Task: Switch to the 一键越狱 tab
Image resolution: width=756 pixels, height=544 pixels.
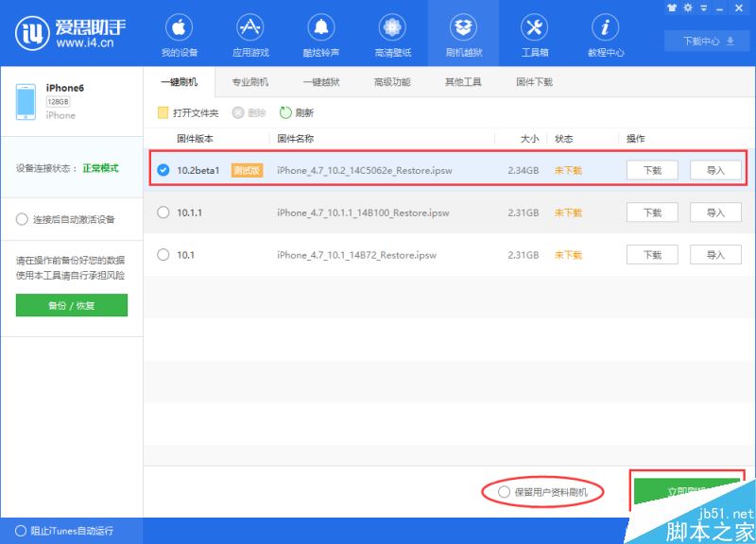Action: click(321, 82)
